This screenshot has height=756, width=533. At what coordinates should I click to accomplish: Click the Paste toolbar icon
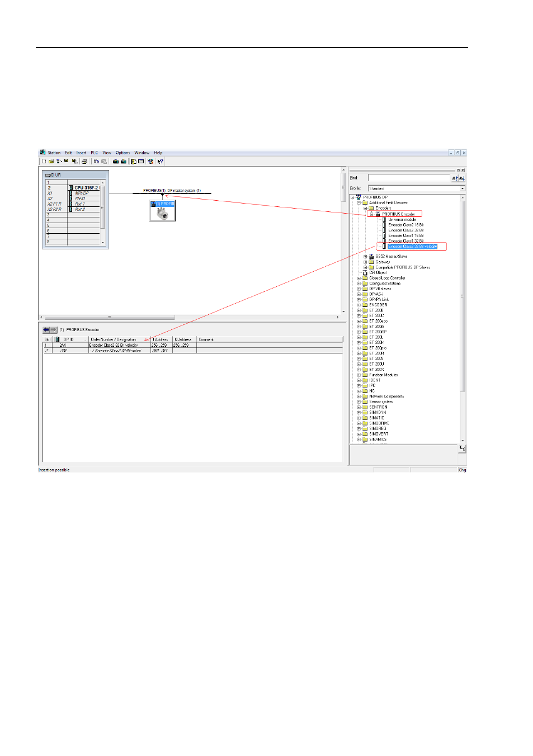coord(103,162)
